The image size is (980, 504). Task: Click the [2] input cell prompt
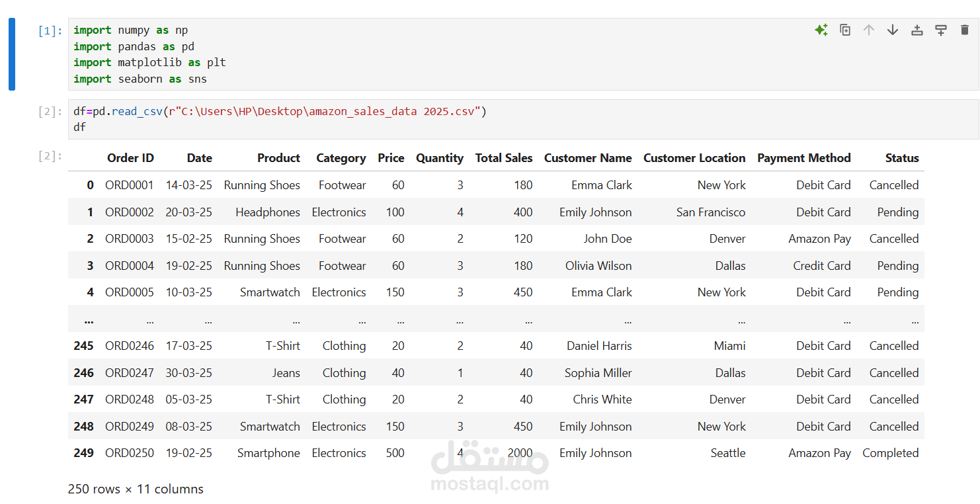tap(50, 111)
